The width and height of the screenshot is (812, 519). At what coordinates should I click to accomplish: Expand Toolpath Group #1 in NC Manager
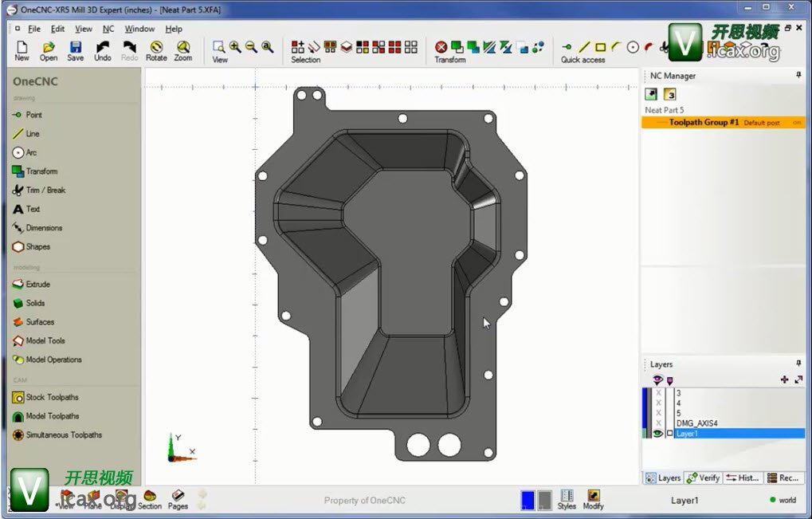coord(704,123)
